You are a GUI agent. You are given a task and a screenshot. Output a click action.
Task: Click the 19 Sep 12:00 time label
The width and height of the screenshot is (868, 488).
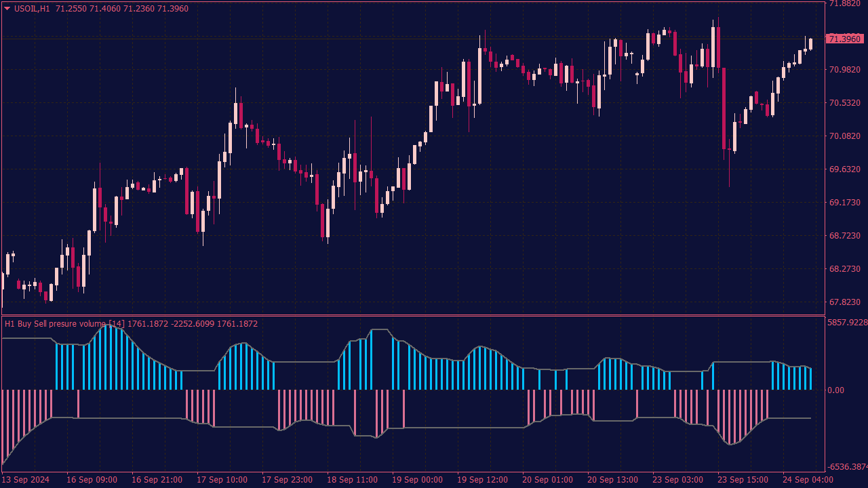[x=482, y=480]
